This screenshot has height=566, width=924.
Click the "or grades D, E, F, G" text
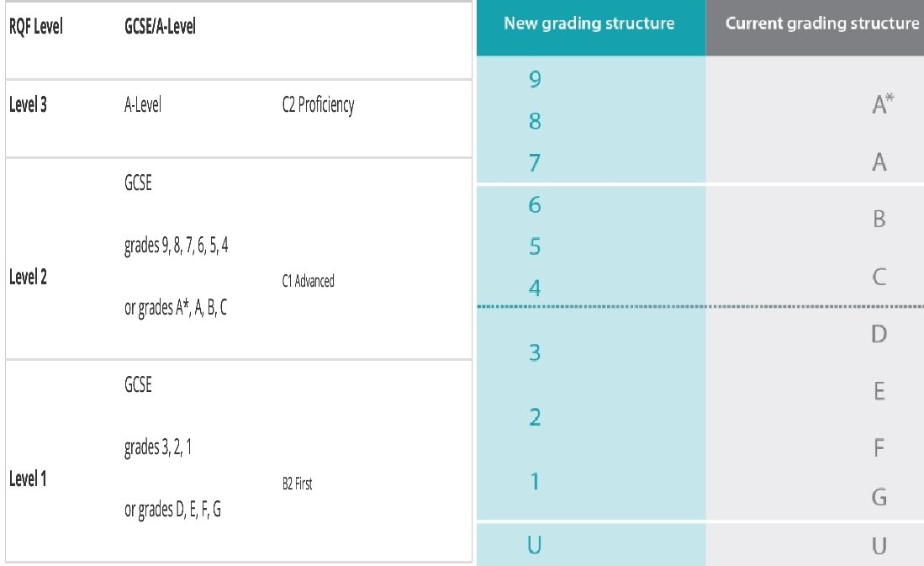(x=172, y=510)
